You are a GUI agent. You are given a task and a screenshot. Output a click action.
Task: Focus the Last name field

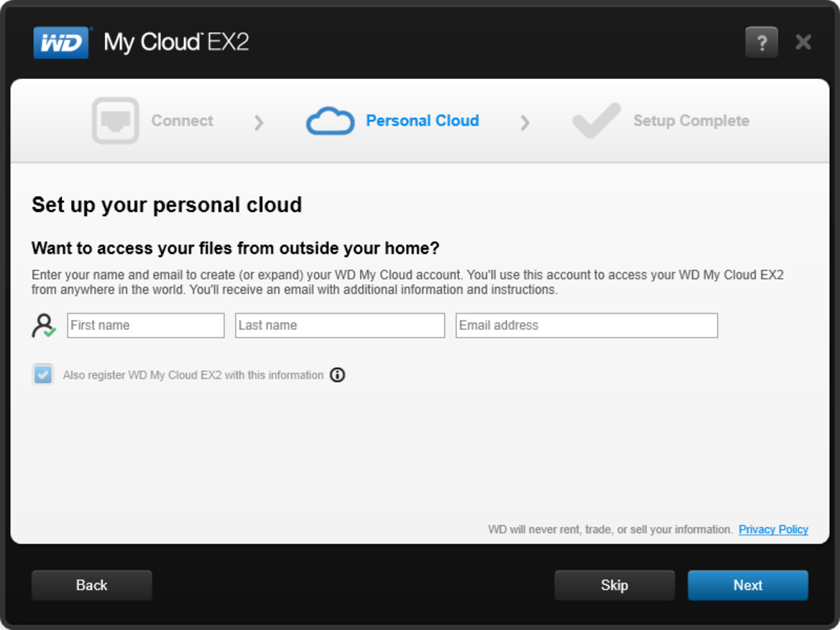[x=340, y=325]
